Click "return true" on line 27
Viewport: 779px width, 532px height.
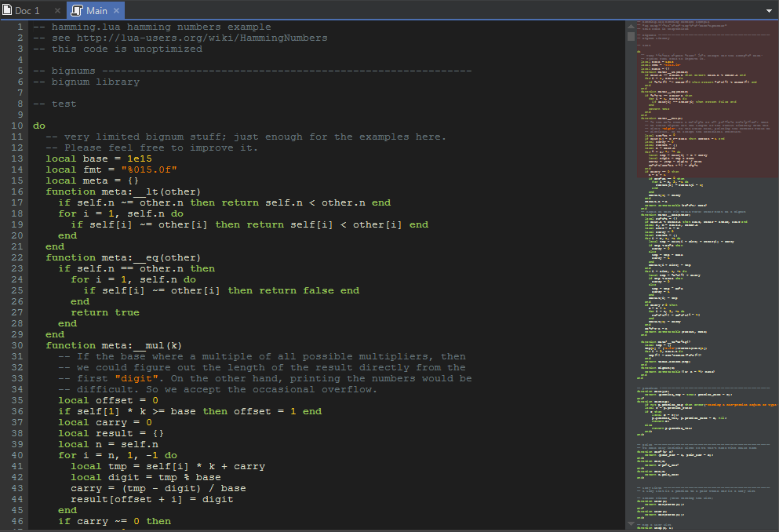coord(105,312)
